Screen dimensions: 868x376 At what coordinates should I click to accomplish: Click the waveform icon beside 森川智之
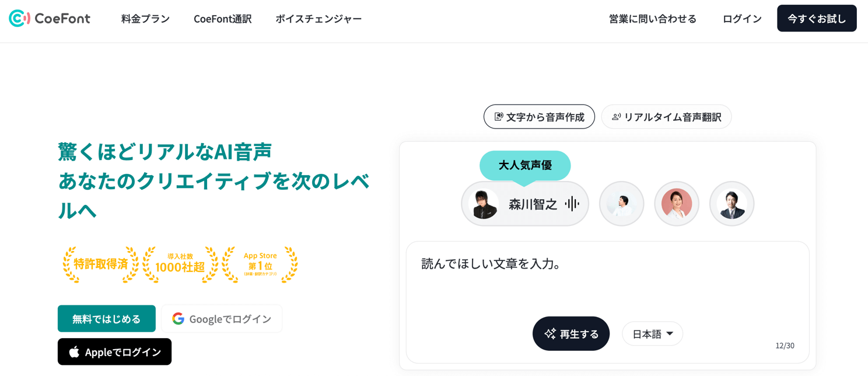[572, 204]
